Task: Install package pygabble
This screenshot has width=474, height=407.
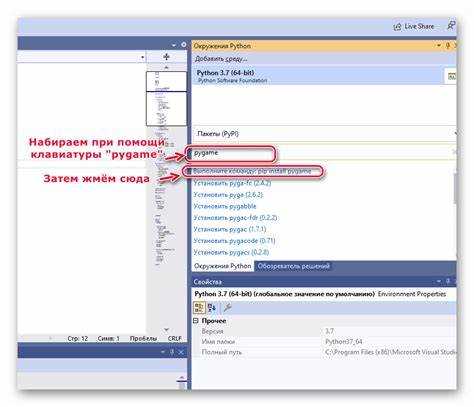Action: (x=225, y=206)
